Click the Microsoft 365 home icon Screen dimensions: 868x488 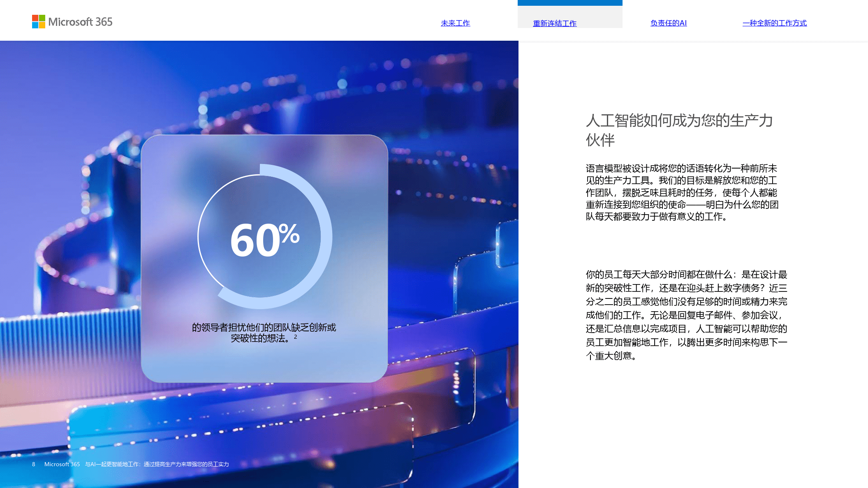point(72,22)
